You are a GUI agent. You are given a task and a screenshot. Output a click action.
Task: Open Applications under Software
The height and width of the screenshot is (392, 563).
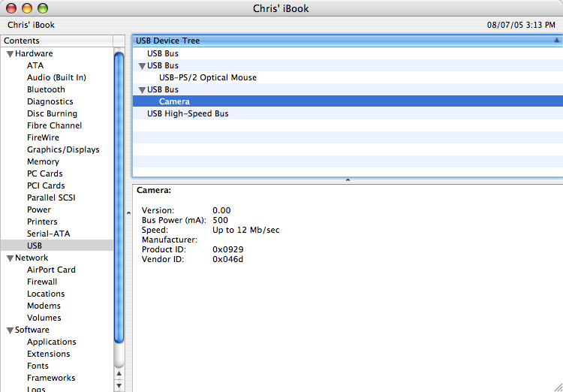(52, 342)
